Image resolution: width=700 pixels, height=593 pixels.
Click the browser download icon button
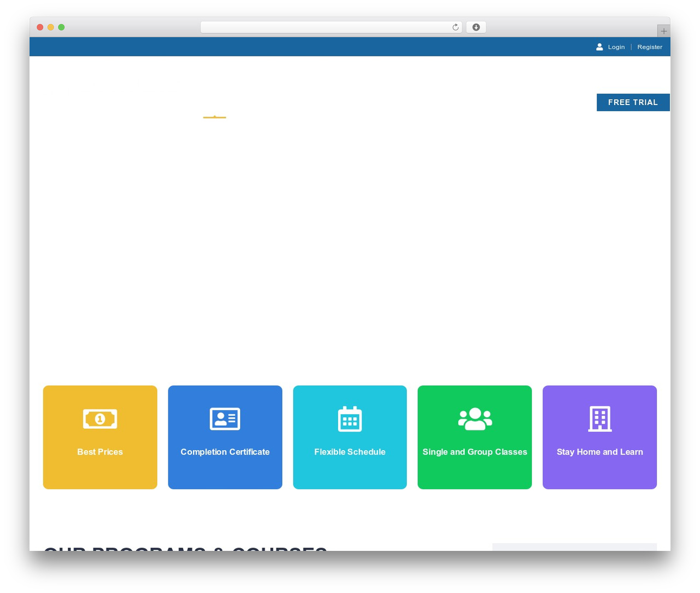tap(476, 27)
